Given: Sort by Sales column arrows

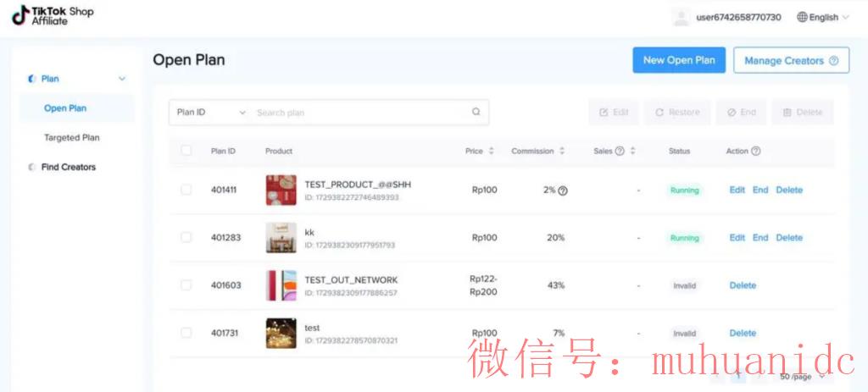Looking at the screenshot, I should tap(632, 151).
